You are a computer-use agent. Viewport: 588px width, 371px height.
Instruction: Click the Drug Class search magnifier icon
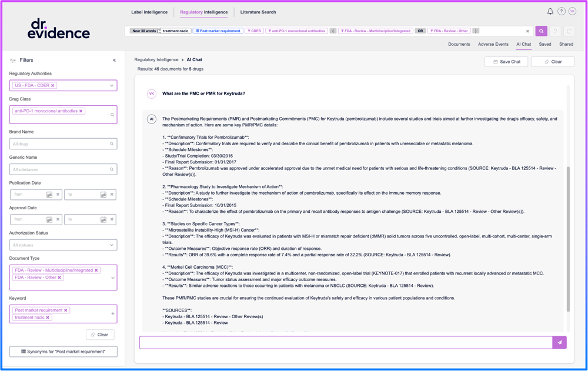click(112, 115)
